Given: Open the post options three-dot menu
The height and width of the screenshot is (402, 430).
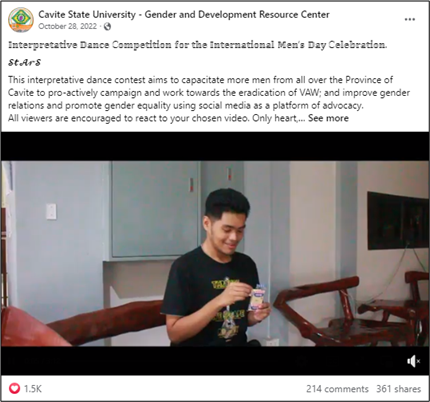Looking at the screenshot, I should point(409,19).
